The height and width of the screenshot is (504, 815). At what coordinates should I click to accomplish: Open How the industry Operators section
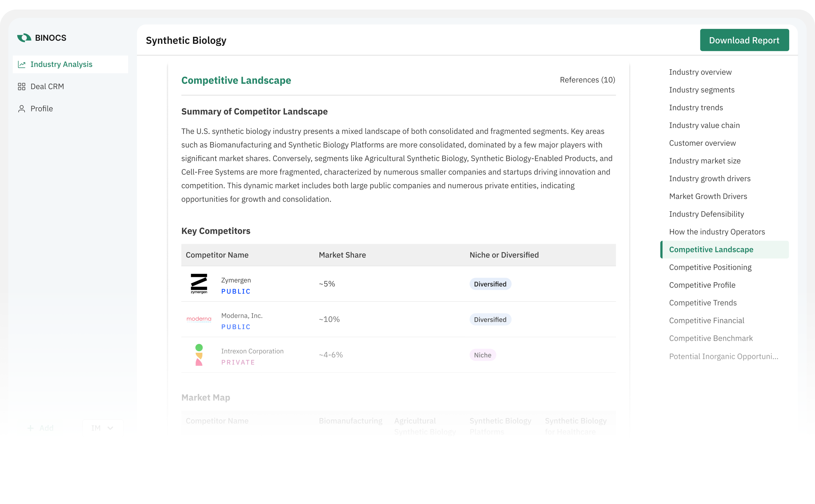717,232
